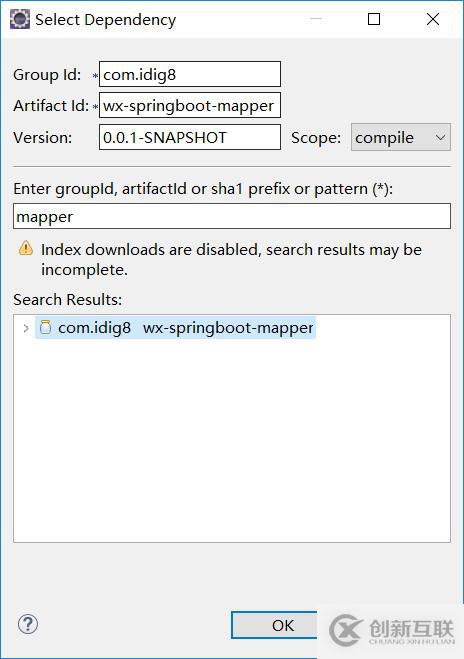Expand the com.idig8 wx-springboot-mapper tree node
This screenshot has width=464, height=659.
pos(26,328)
